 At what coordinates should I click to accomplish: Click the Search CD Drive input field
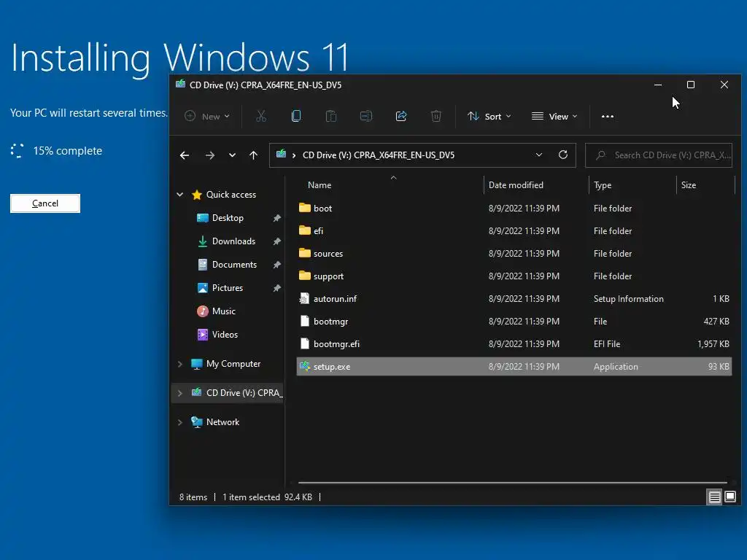(659, 155)
